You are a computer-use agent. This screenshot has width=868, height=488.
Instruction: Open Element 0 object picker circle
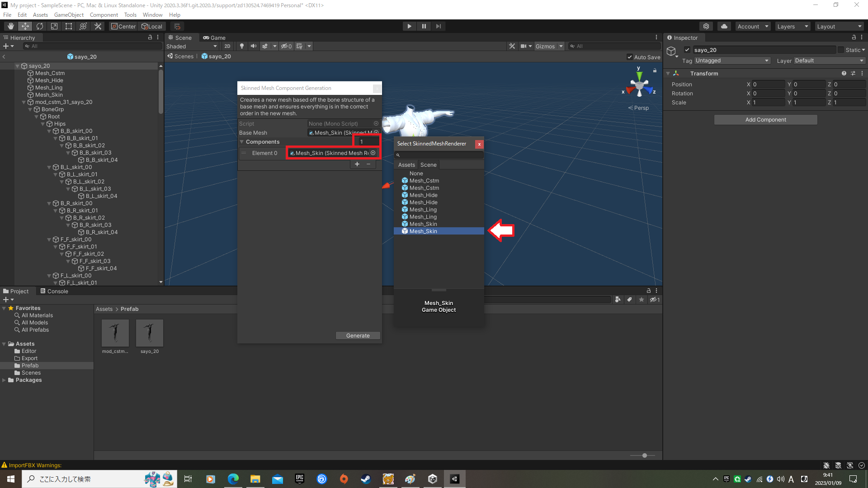click(373, 153)
